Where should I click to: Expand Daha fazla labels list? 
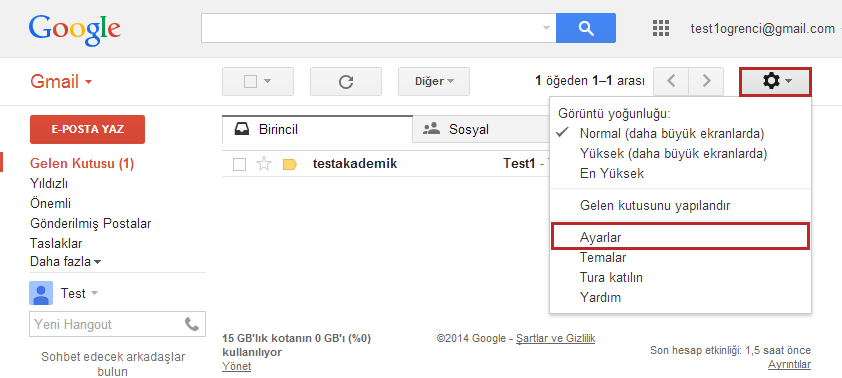point(66,262)
